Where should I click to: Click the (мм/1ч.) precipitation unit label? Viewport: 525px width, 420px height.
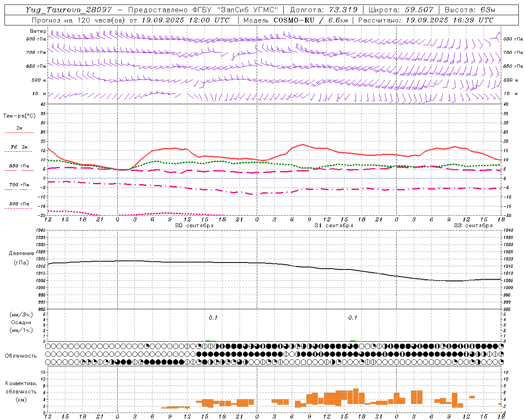click(21, 330)
